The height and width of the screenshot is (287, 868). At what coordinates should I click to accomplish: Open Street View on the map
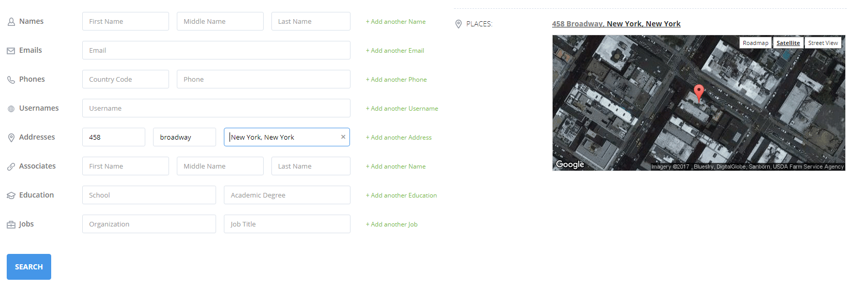point(823,43)
